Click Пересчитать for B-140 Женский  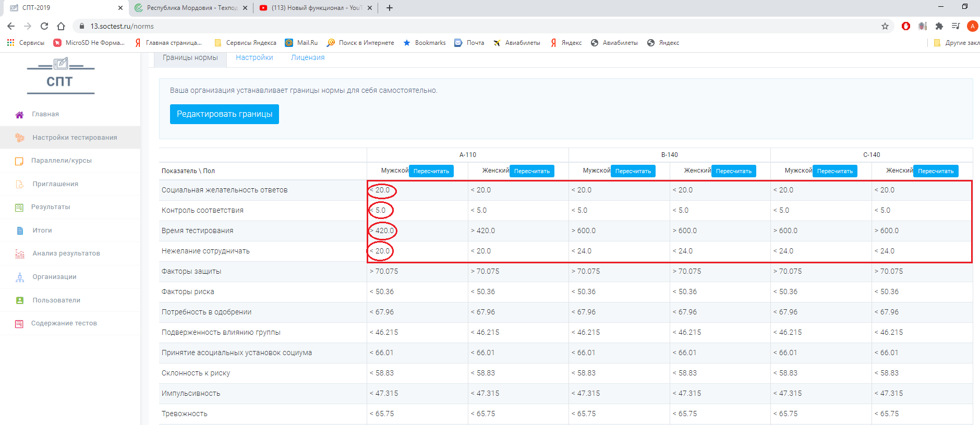(x=734, y=171)
